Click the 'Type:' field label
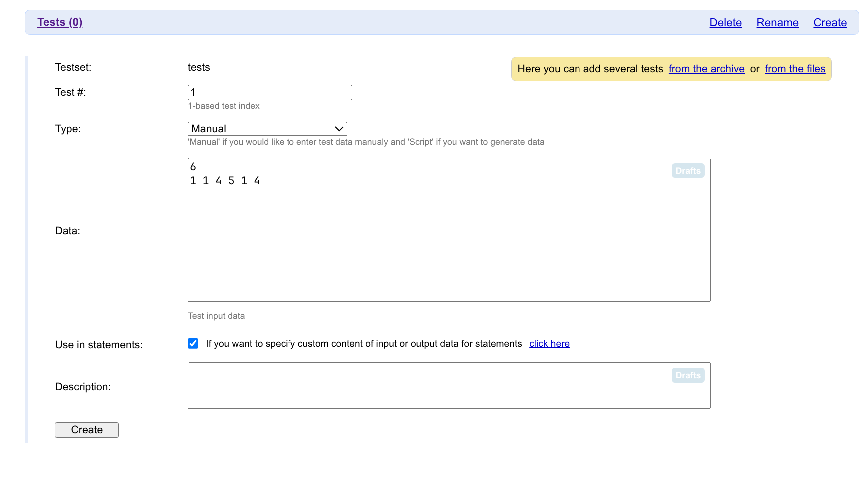This screenshot has width=868, height=480. 68,129
